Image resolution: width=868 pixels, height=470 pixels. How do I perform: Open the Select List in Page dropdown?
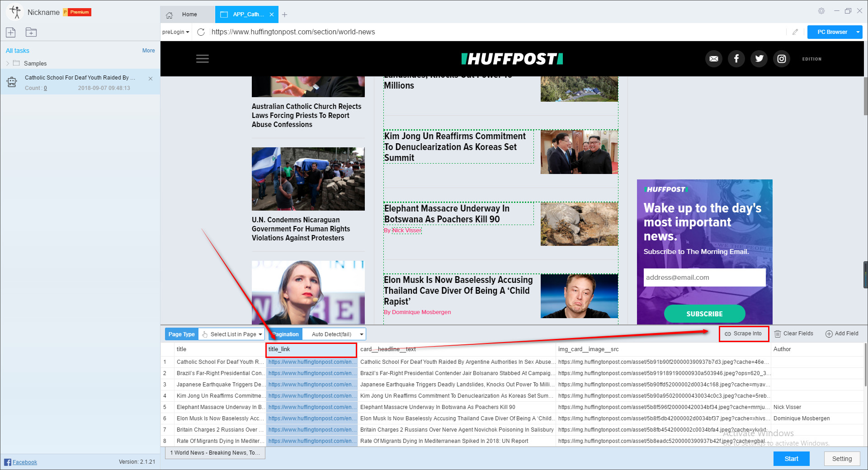tap(232, 334)
